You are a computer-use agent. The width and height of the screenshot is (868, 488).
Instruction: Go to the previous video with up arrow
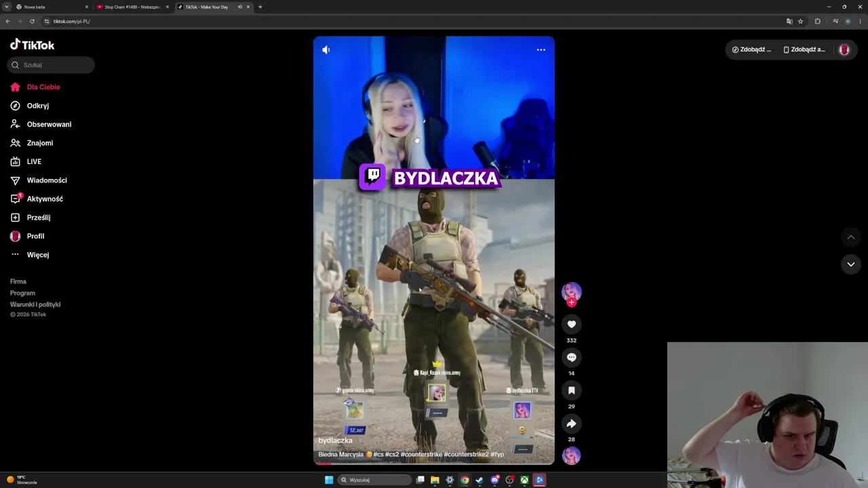point(851,237)
